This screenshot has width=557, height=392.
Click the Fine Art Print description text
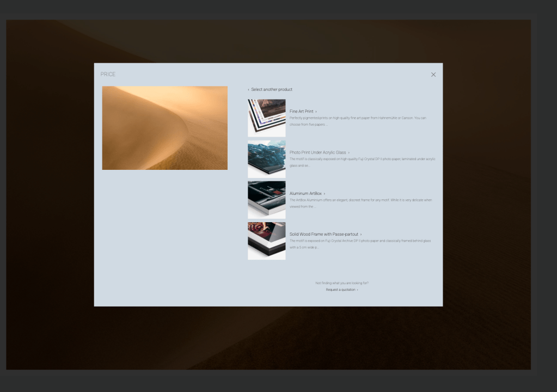pyautogui.click(x=357, y=121)
